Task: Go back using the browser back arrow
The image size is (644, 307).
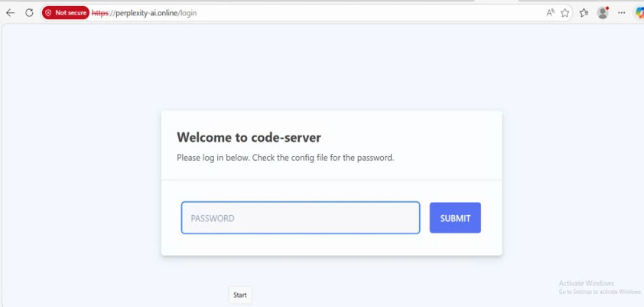Action: click(x=10, y=13)
